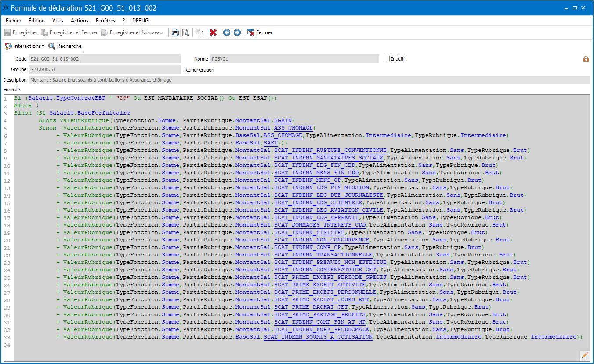Click the Fermer toolbar button
This screenshot has height=364, width=594.
pos(260,32)
